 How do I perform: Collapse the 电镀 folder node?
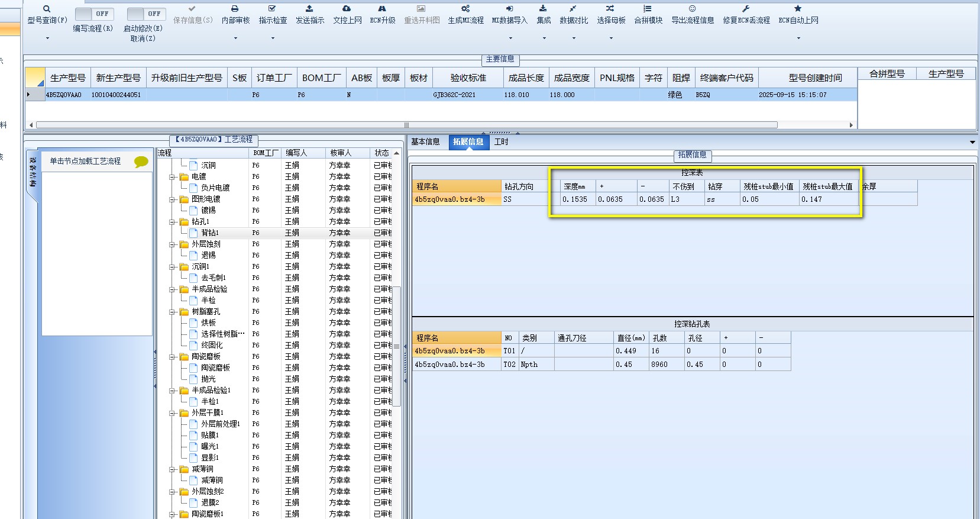(172, 177)
